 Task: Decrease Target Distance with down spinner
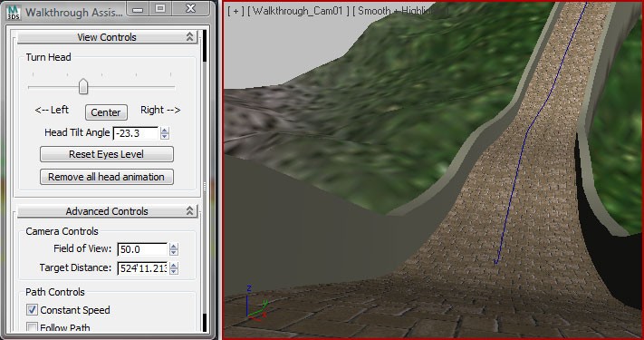pyautogui.click(x=174, y=272)
